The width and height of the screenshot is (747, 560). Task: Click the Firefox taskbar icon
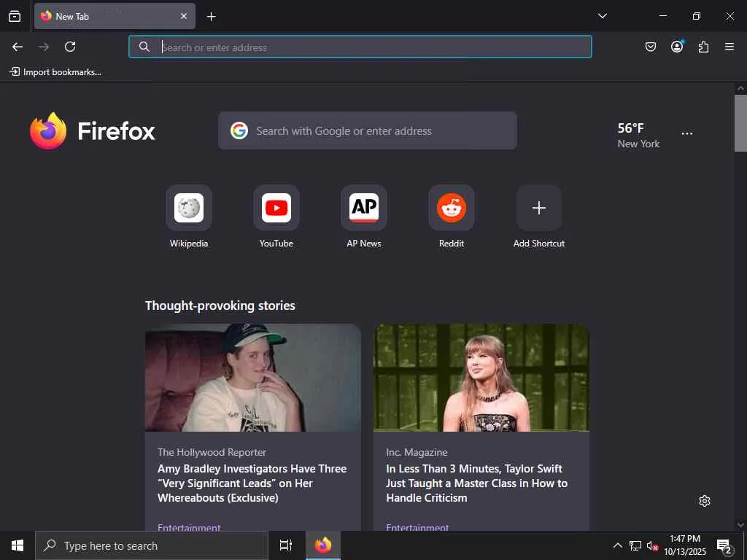point(323,545)
